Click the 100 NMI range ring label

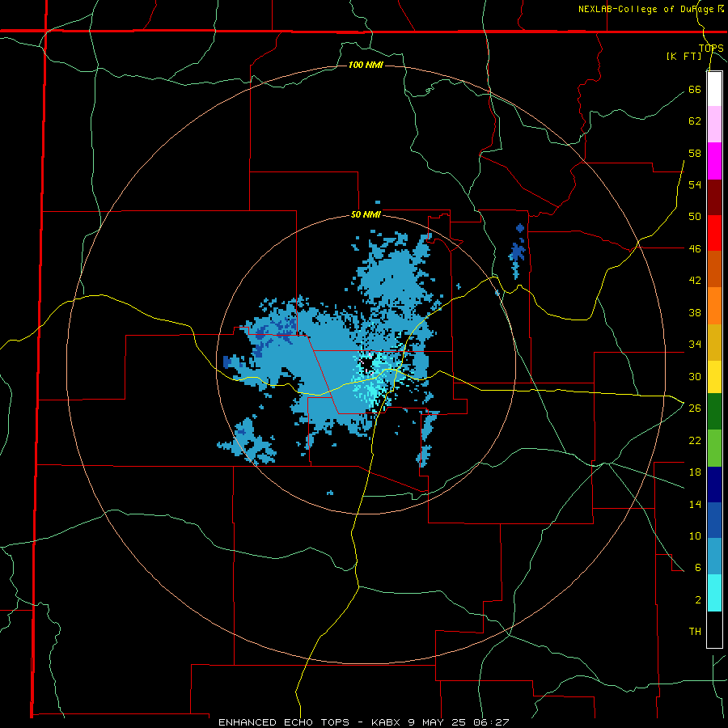click(x=366, y=65)
